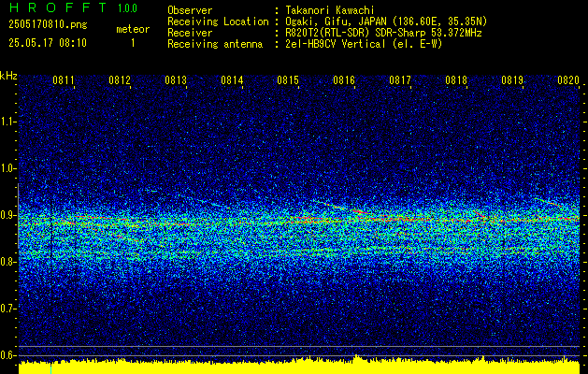Select the filename 2505170810.png
Viewport: 588px width, 374px height.
[48, 25]
